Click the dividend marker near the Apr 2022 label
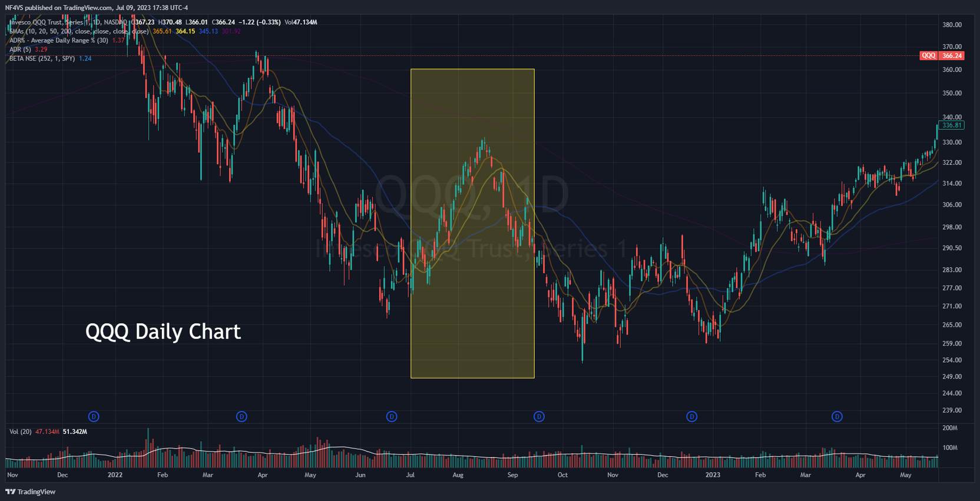 (241, 416)
